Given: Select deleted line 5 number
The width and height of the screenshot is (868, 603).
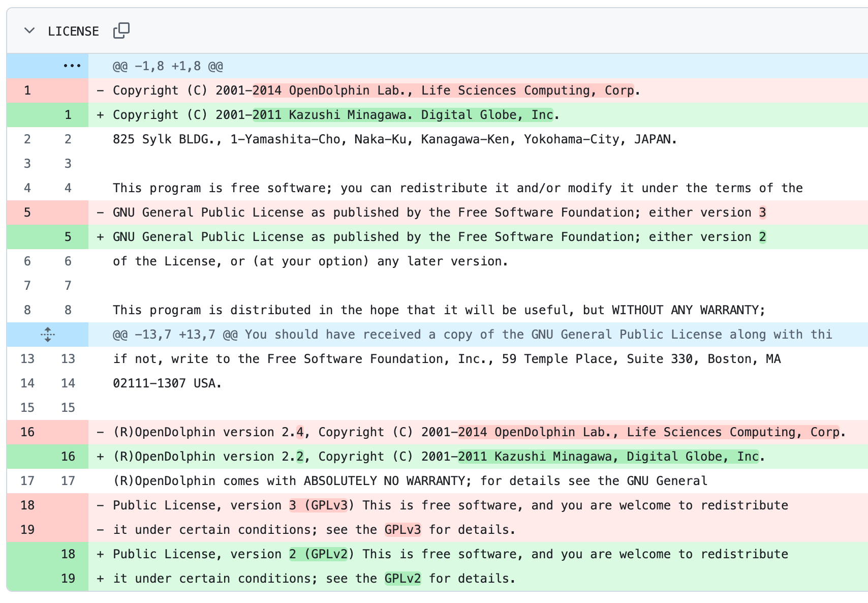Looking at the screenshot, I should 27,213.
